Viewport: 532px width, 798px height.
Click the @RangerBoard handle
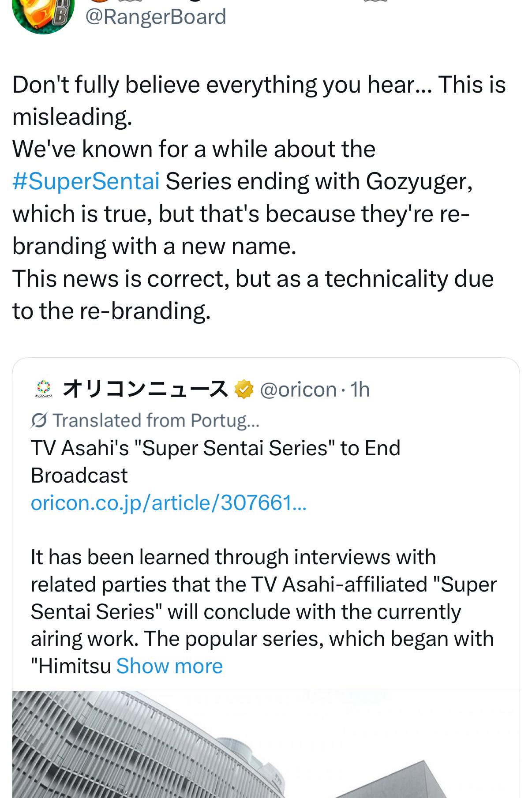click(x=155, y=17)
